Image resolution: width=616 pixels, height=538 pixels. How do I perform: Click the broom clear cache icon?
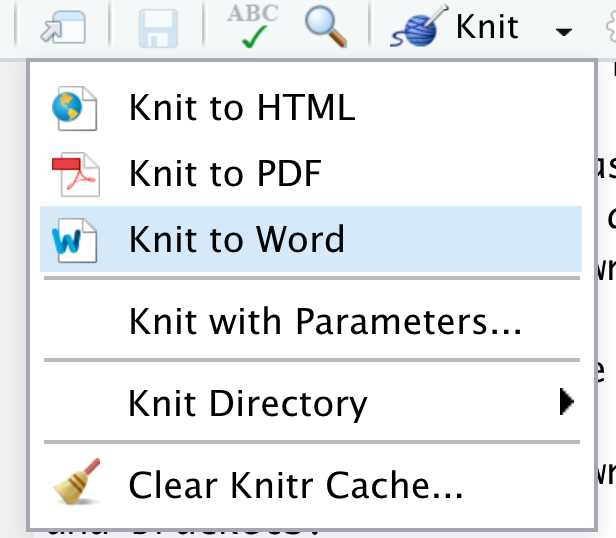(x=77, y=482)
